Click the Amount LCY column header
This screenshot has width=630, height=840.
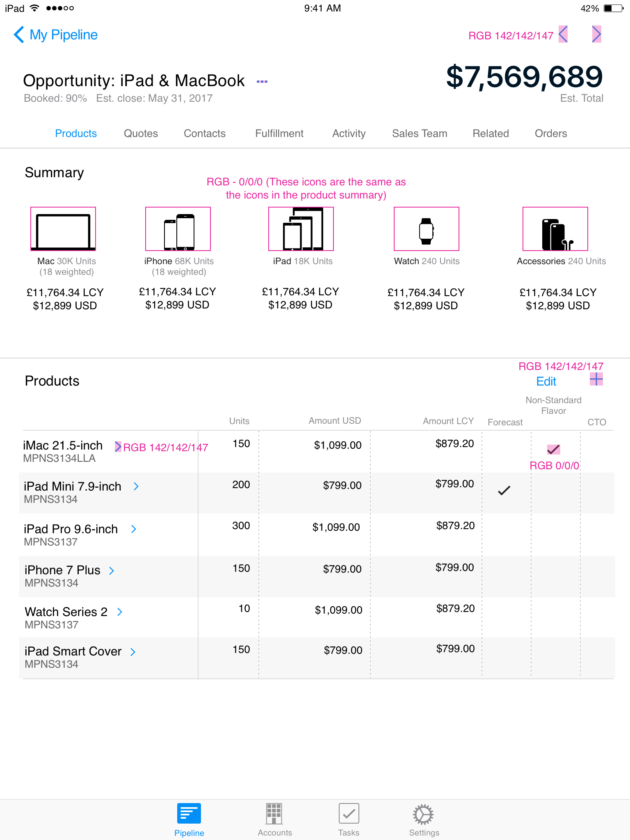(x=448, y=421)
